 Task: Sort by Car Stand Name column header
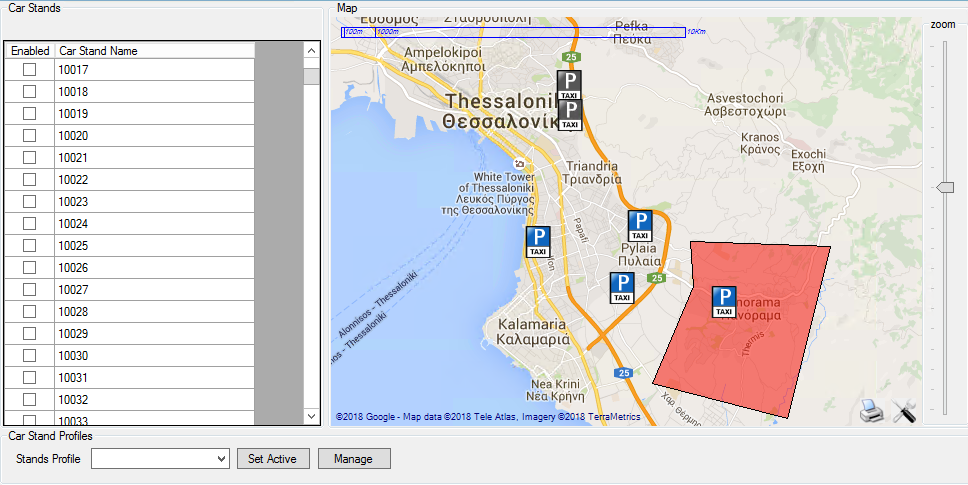coord(154,51)
